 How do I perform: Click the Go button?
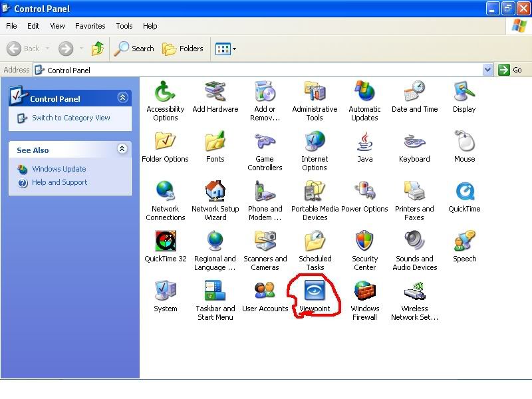[510, 70]
